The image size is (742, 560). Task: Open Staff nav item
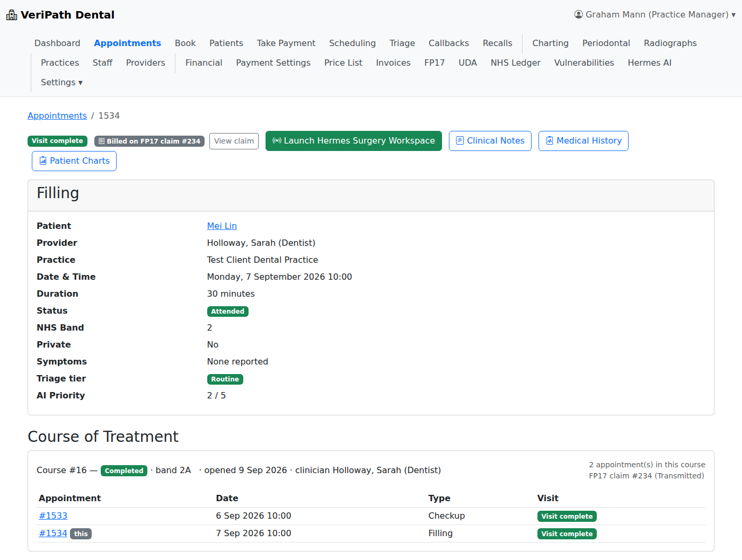[103, 63]
